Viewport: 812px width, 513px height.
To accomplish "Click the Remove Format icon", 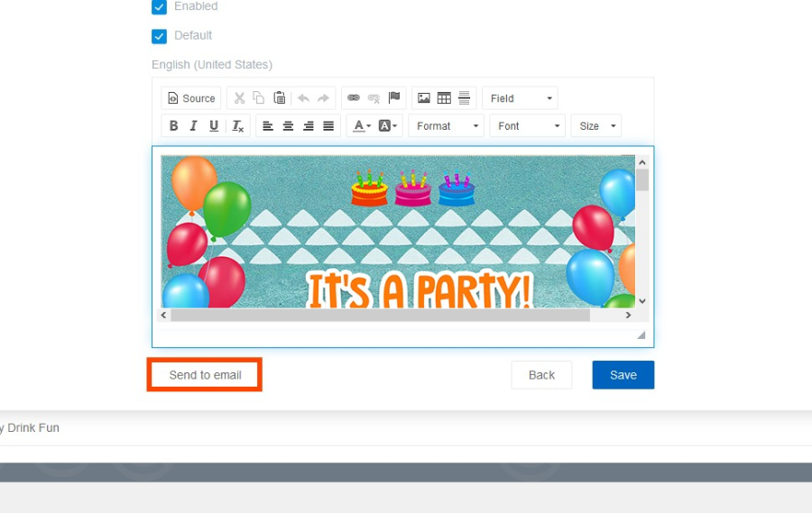I will (237, 126).
